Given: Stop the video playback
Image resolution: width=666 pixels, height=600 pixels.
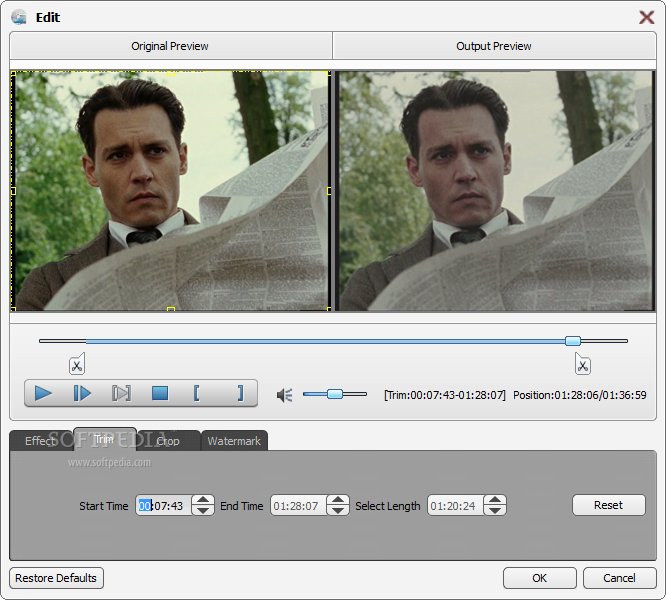Looking at the screenshot, I should [160, 393].
